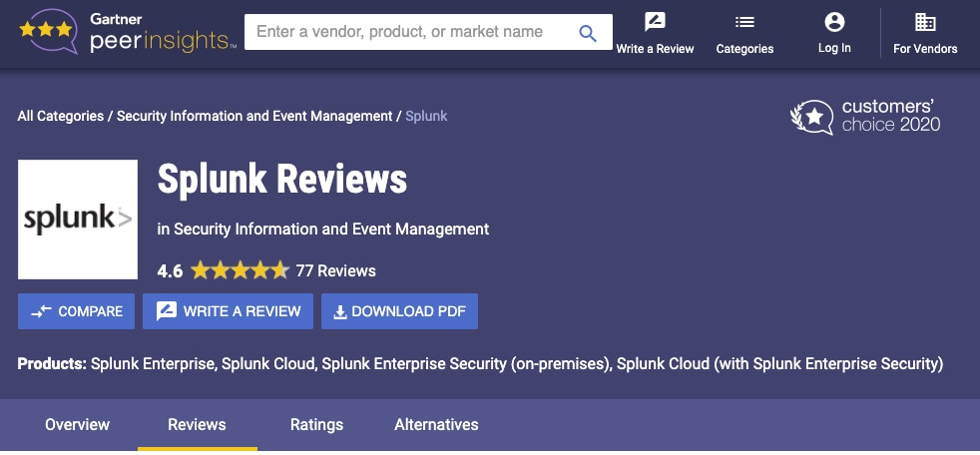Click the Splunk Enterprise product name
980x455 pixels.
click(153, 364)
